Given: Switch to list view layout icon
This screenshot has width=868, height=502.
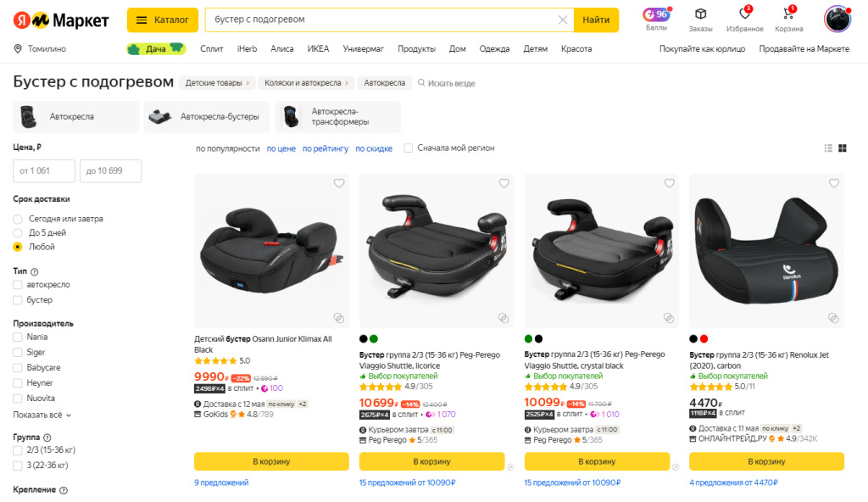Looking at the screenshot, I should pos(828,148).
